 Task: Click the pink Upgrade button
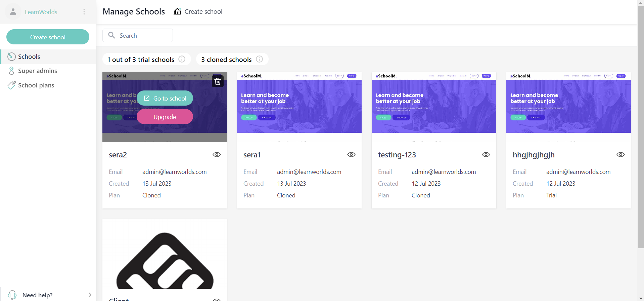(x=165, y=117)
